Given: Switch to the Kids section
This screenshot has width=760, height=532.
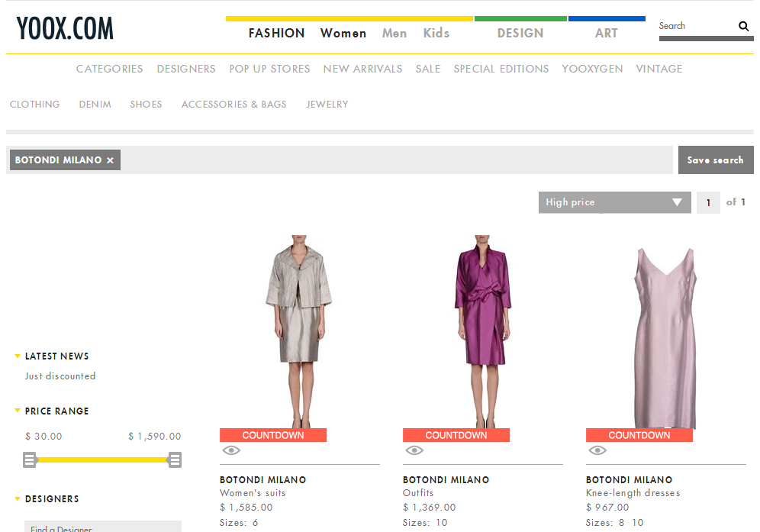Looking at the screenshot, I should pos(436,33).
